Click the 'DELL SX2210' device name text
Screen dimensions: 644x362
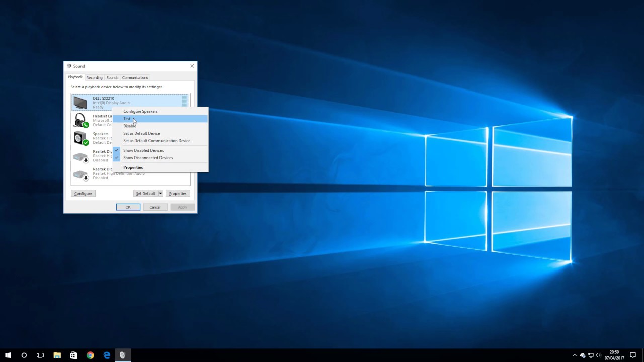click(x=103, y=98)
